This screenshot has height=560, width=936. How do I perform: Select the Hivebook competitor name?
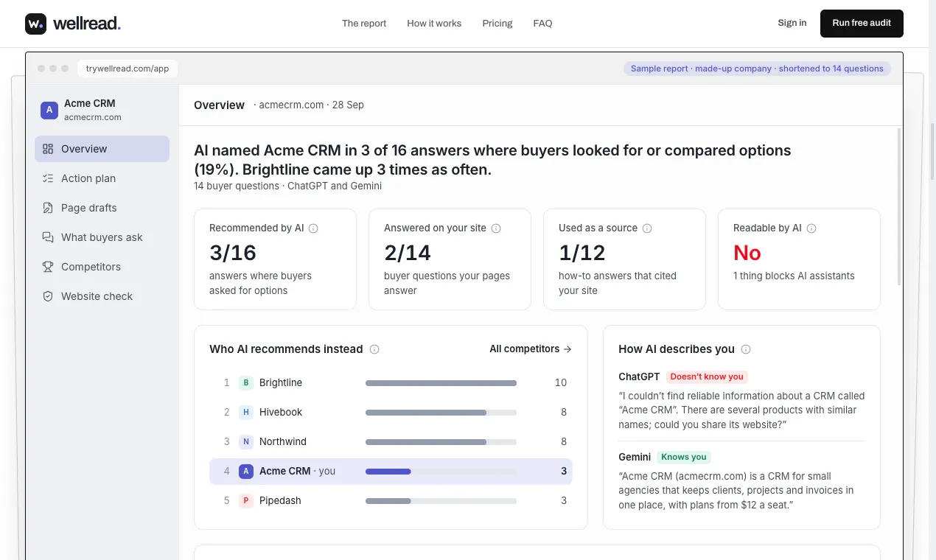(281, 412)
